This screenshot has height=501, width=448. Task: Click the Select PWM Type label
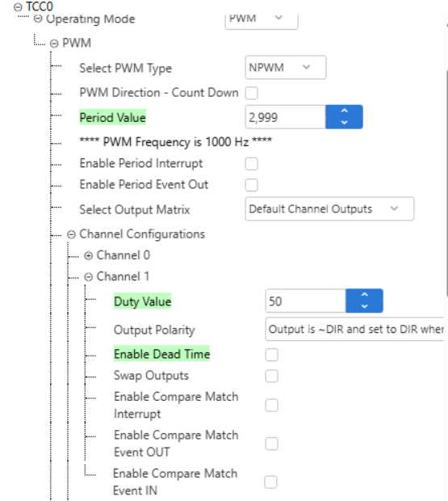coord(125,68)
